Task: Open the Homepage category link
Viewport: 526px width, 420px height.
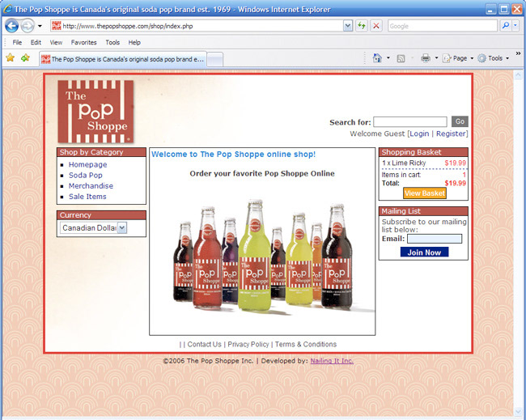Action: 88,165
